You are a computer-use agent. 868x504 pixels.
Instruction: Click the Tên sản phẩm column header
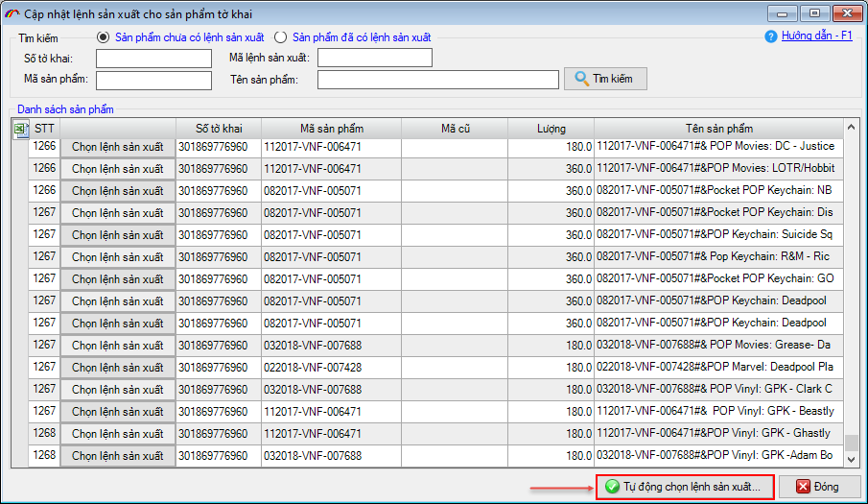point(719,129)
